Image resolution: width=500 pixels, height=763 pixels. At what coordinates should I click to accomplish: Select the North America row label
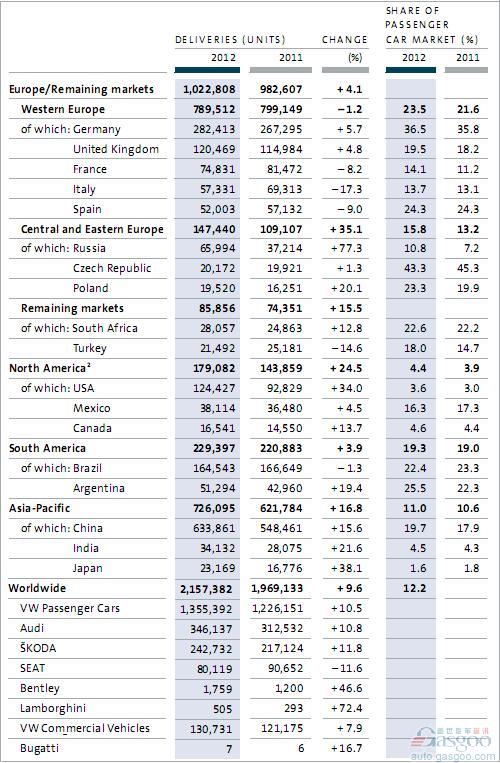pos(50,368)
